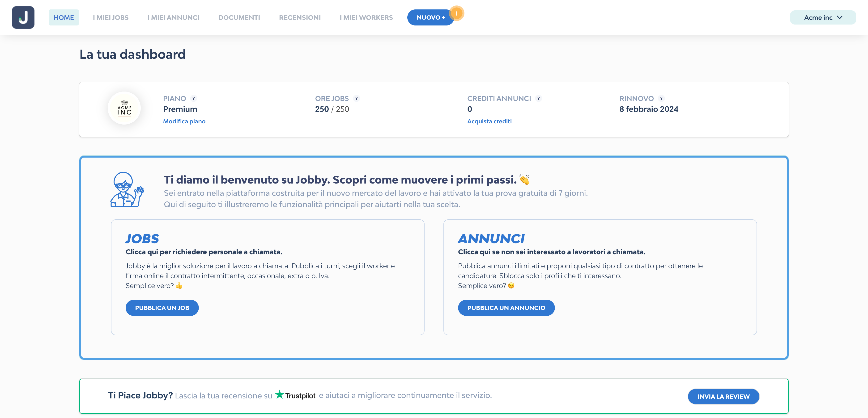868x418 pixels.
Task: Click the waving person welcome illustration
Action: [x=127, y=189]
